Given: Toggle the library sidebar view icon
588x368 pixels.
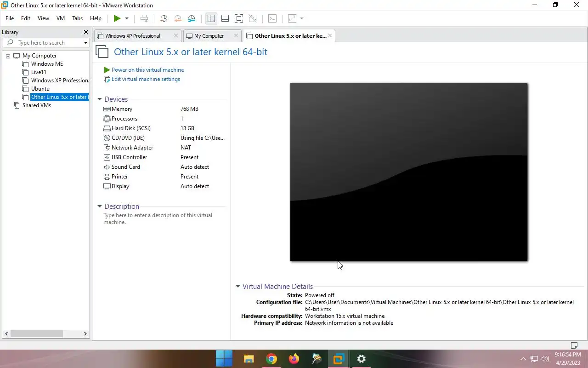Looking at the screenshot, I should (x=211, y=18).
